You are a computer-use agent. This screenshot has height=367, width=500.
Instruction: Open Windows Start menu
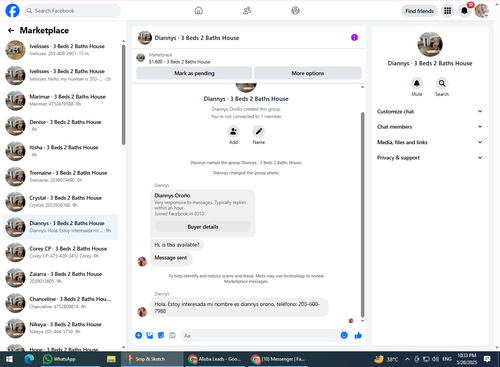pos(9,359)
